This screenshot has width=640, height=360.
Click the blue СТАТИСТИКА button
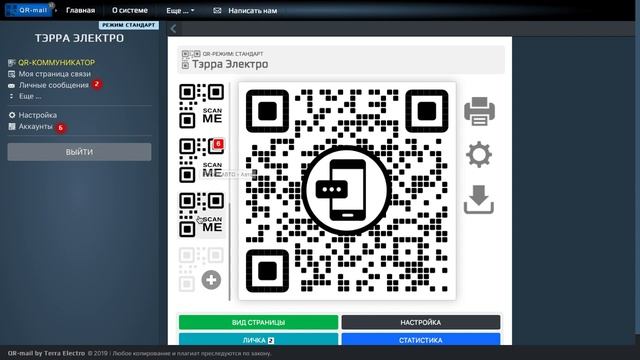tap(421, 339)
